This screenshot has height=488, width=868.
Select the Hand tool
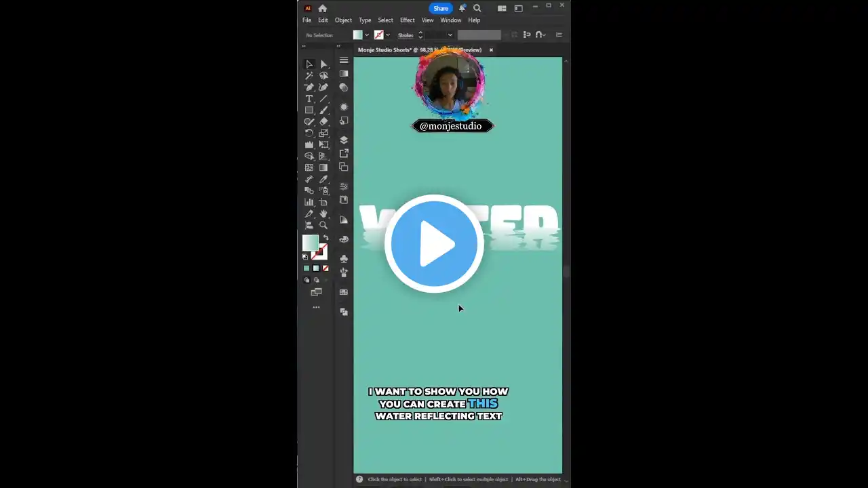[x=323, y=214]
